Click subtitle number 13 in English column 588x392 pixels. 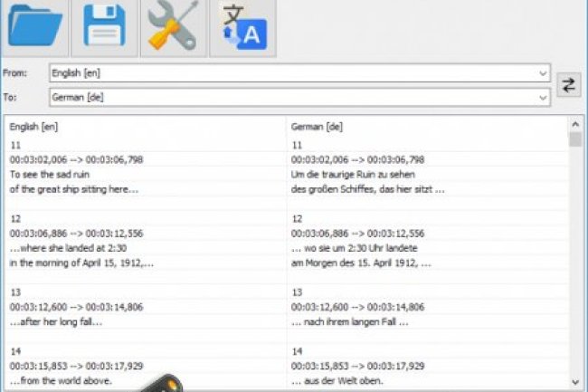(x=15, y=292)
